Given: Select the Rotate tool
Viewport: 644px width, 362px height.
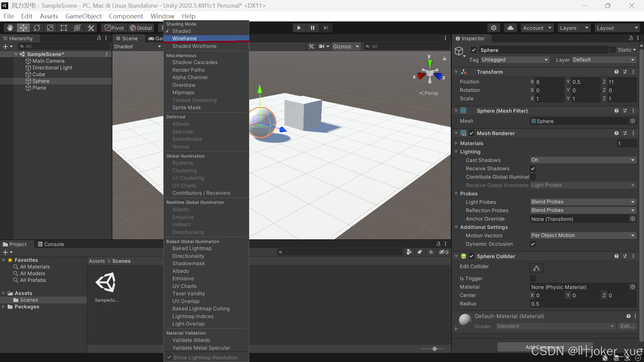Looking at the screenshot, I should (x=37, y=28).
